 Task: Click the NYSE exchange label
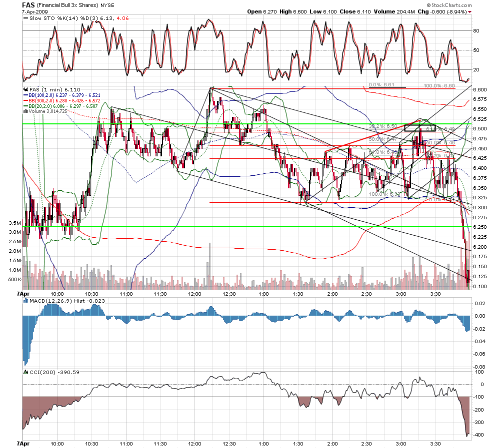[x=107, y=5]
